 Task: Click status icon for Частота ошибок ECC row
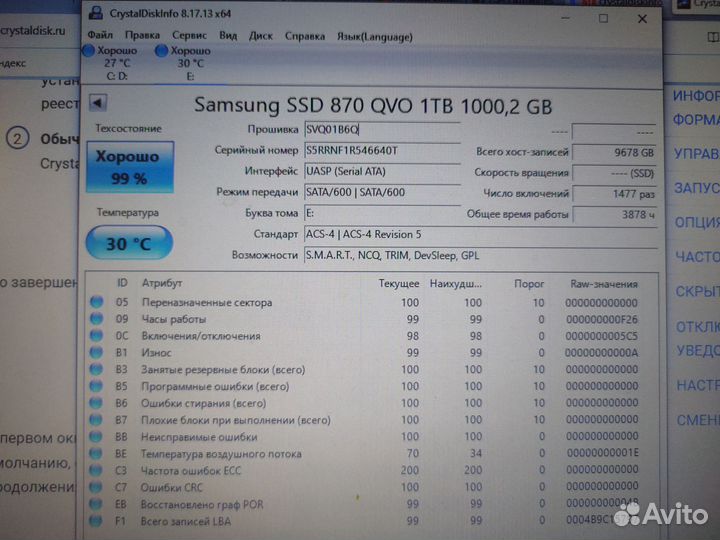pos(96,470)
